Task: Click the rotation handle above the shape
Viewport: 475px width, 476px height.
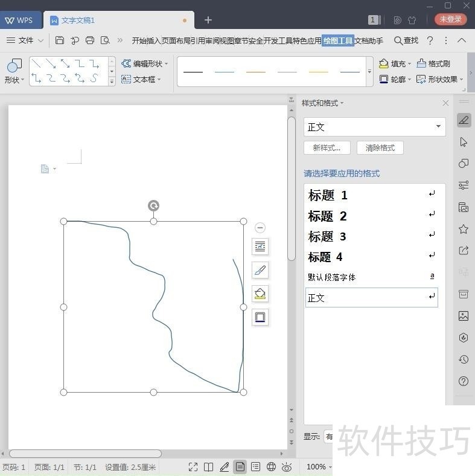Action: point(153,206)
